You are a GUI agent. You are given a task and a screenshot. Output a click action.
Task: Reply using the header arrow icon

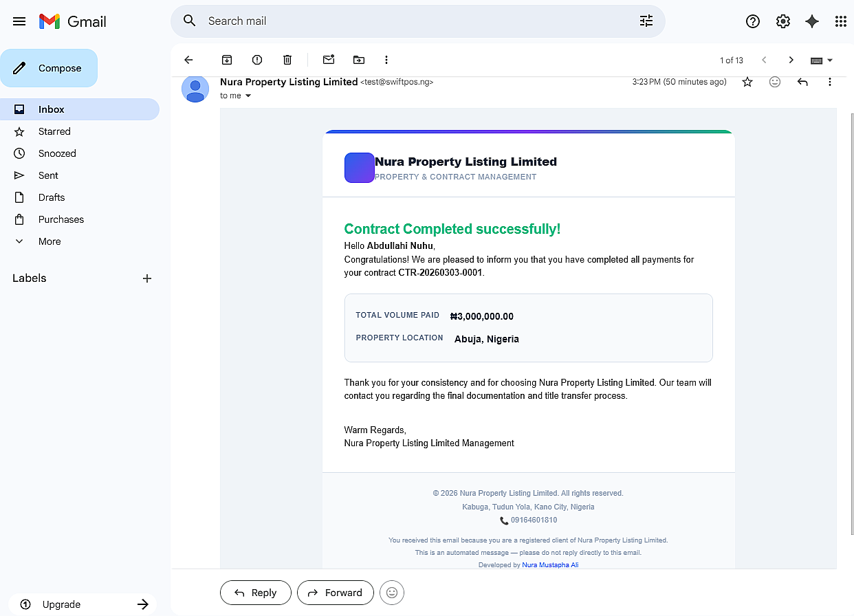point(802,82)
